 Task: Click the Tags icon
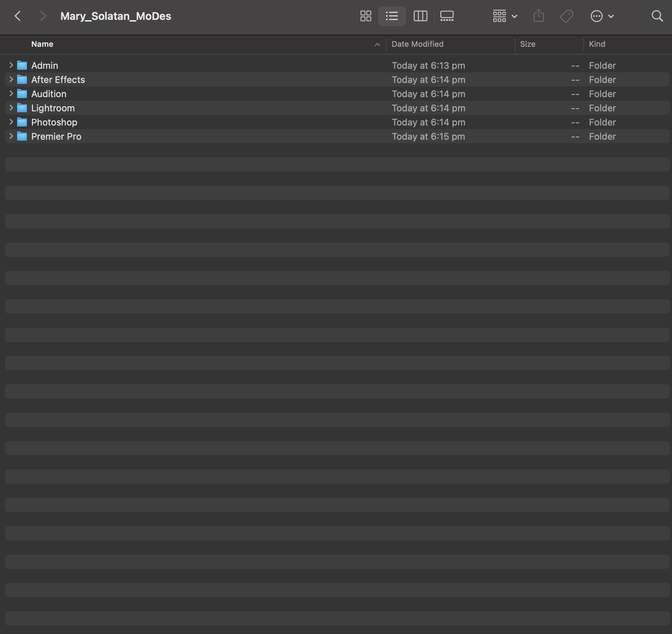tap(566, 16)
